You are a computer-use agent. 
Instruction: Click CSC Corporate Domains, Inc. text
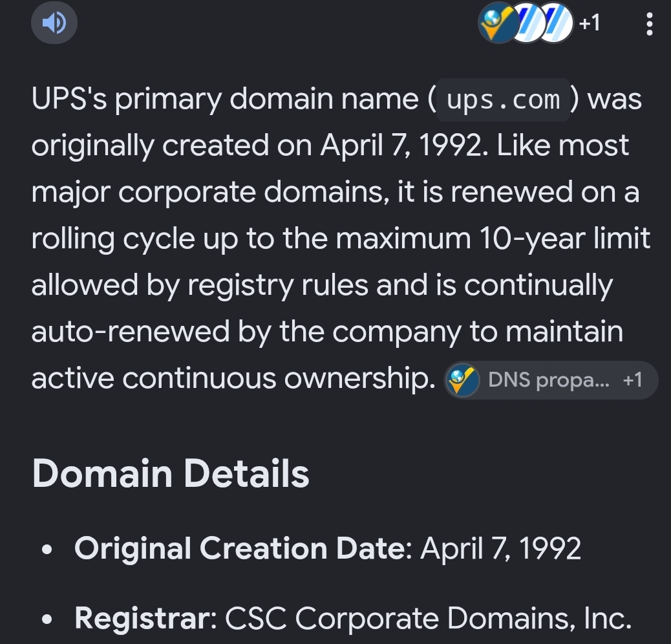click(429, 618)
